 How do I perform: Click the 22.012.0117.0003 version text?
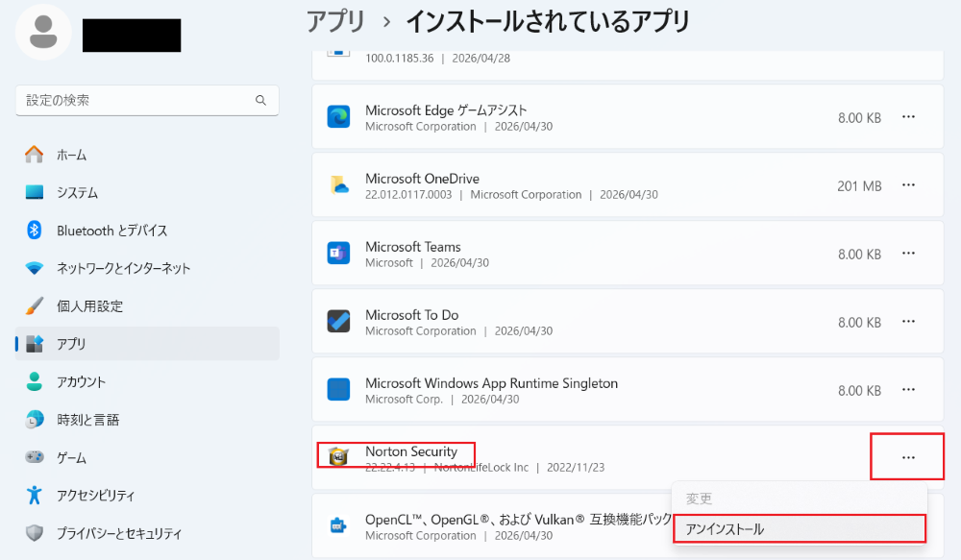coord(408,194)
